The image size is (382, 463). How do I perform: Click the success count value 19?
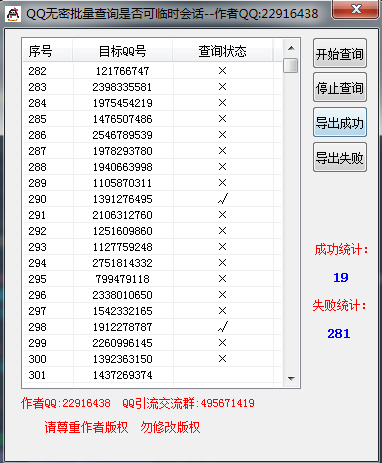pos(341,277)
